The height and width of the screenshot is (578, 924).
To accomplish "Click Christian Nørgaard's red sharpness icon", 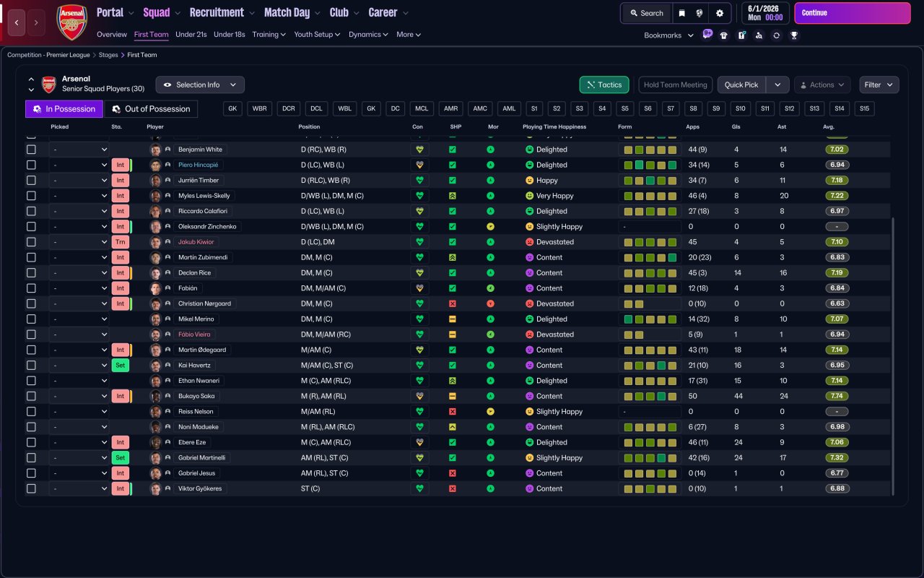I will tap(453, 303).
